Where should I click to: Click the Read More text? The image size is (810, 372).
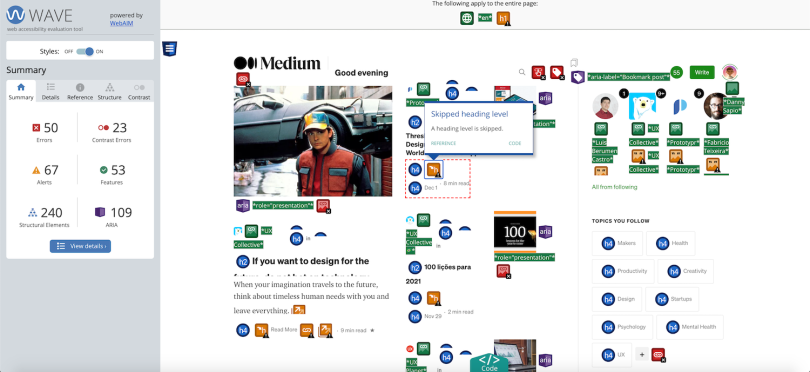click(x=284, y=330)
